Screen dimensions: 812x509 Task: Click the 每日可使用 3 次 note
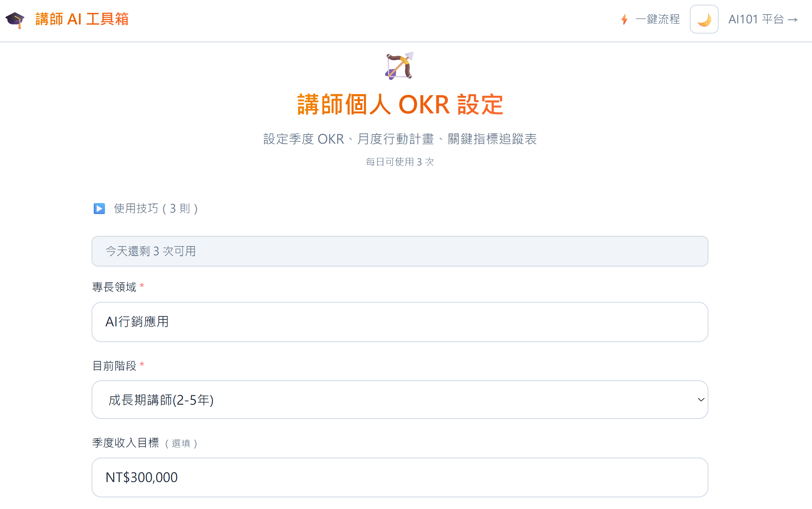(x=400, y=162)
